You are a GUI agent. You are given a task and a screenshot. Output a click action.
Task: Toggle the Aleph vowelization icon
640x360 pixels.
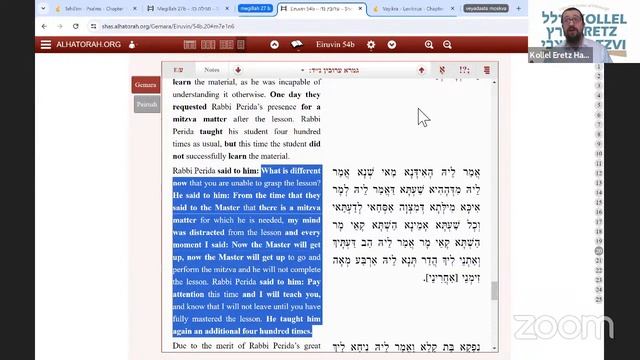(x=442, y=70)
